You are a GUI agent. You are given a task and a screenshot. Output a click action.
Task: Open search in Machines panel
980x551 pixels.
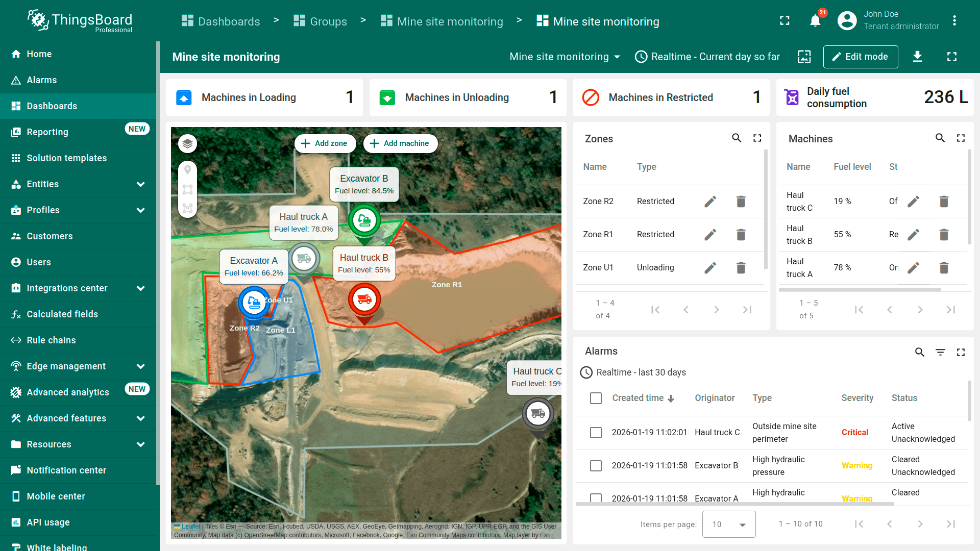pos(940,138)
